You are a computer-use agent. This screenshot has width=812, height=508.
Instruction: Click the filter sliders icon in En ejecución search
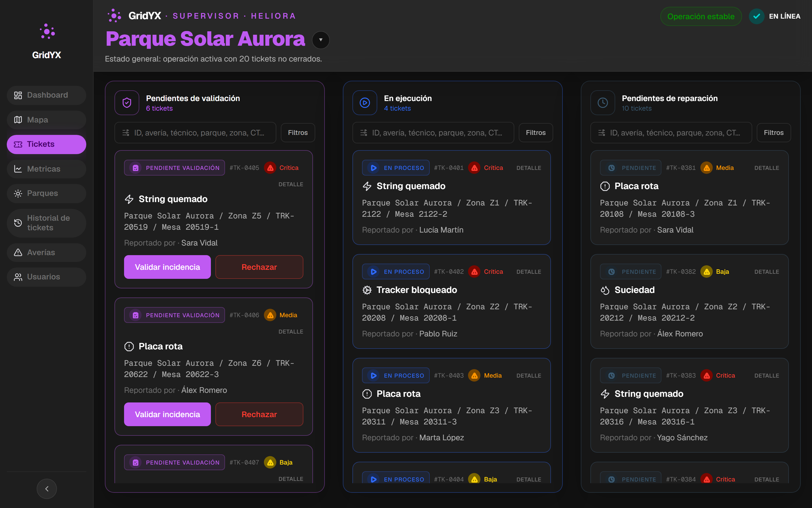(364, 133)
